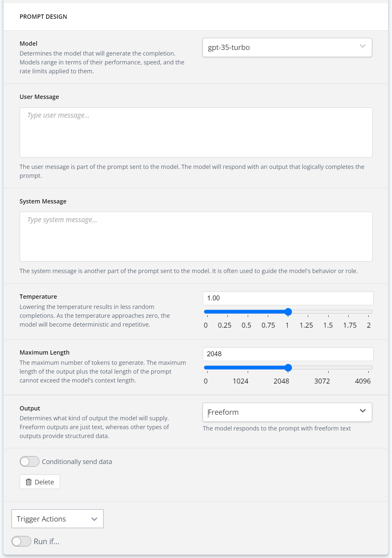Open the Trigger Actions dropdown
The height and width of the screenshot is (558, 392).
pos(58,519)
